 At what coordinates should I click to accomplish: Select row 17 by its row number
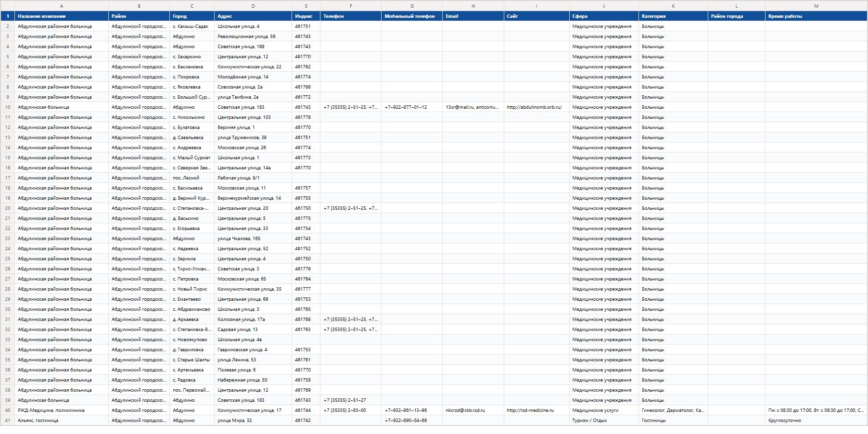tap(7, 178)
